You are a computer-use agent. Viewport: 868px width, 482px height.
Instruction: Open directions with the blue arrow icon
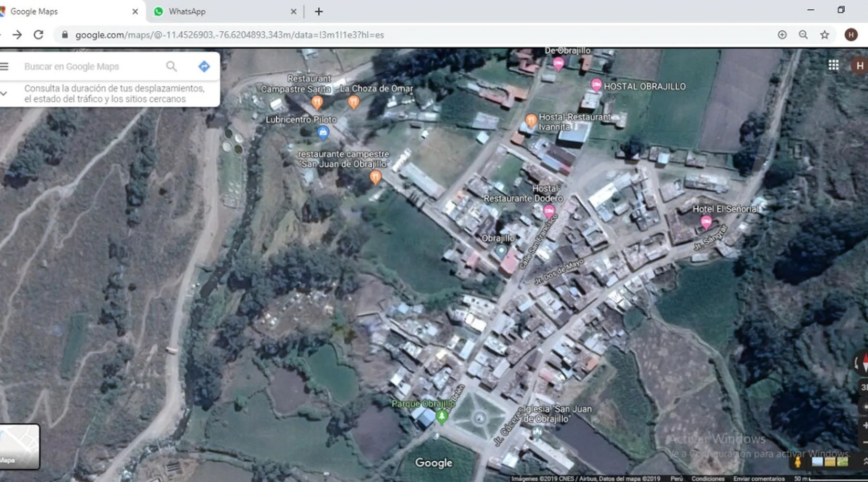point(204,67)
